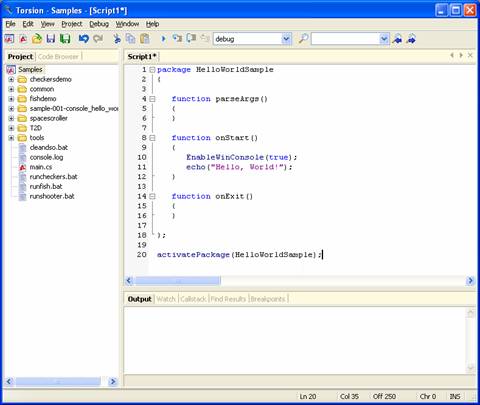
Task: Select main.cs in project tree
Action: point(41,167)
